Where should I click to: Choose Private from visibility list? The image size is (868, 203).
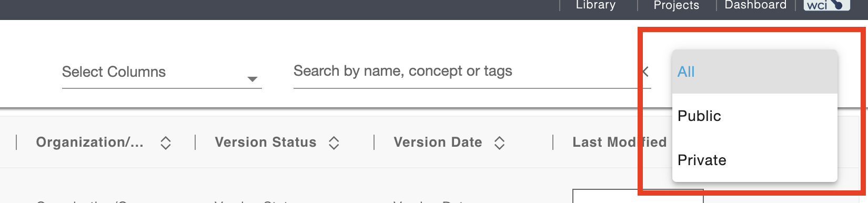[754, 160]
